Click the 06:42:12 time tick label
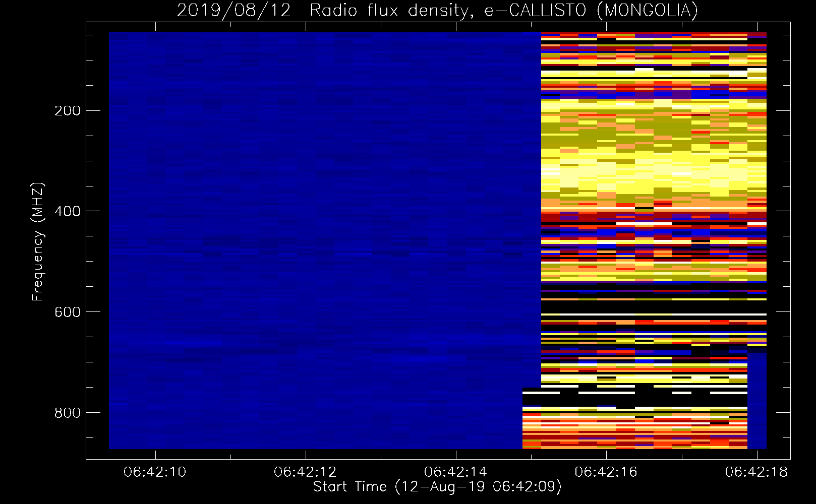 point(305,472)
